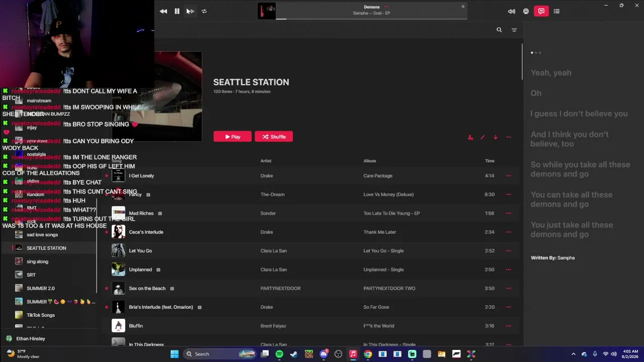
Task: Open Google Chrome from the taskbar
Action: click(368, 354)
